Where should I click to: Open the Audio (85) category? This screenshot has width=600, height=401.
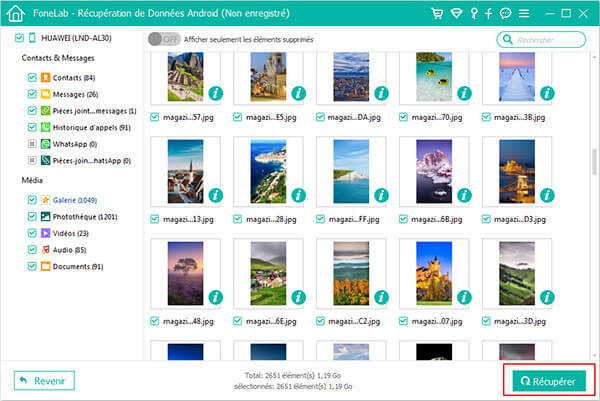point(69,250)
